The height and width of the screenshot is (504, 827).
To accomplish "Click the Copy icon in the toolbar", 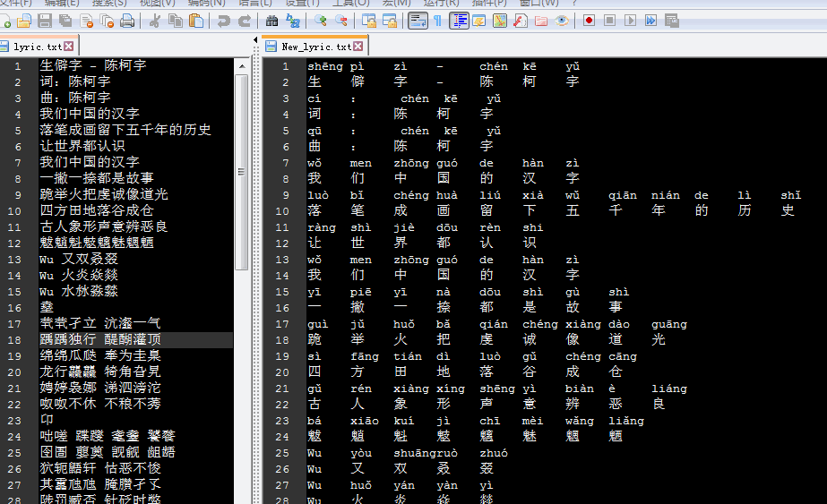I will click(x=175, y=21).
